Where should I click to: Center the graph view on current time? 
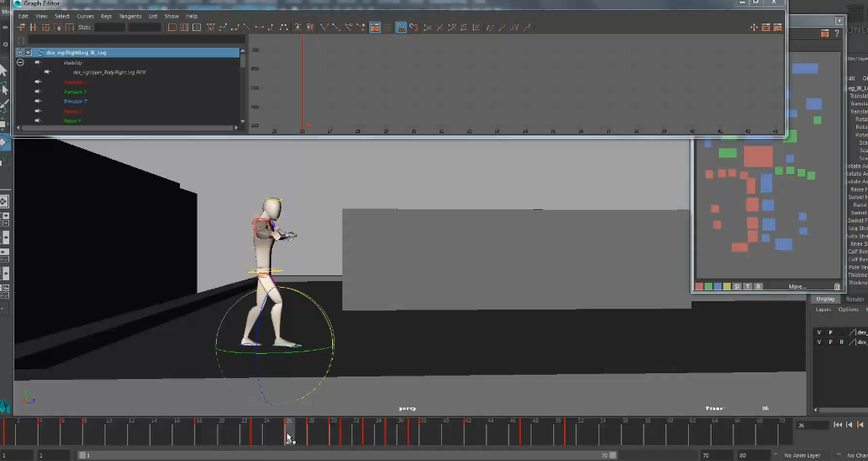click(197, 27)
